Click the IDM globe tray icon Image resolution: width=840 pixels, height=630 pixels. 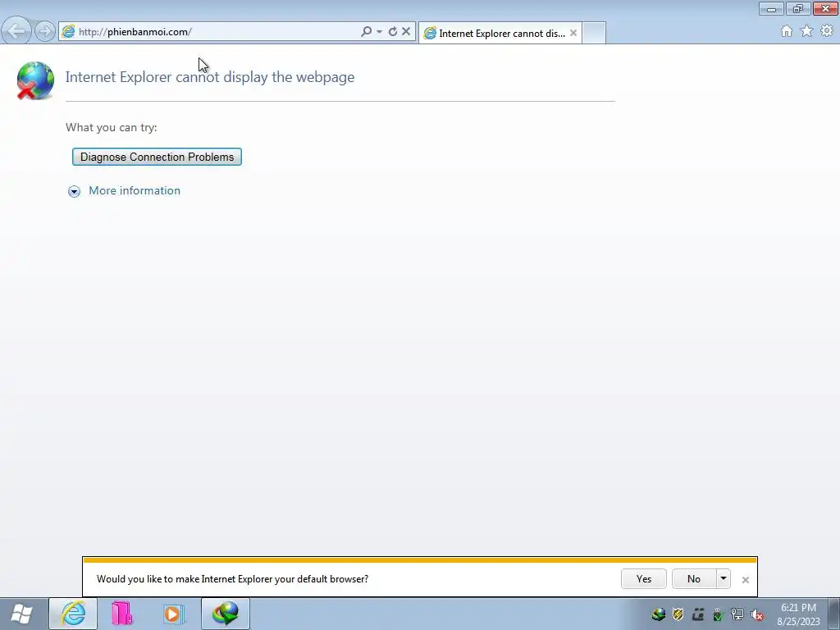(659, 614)
